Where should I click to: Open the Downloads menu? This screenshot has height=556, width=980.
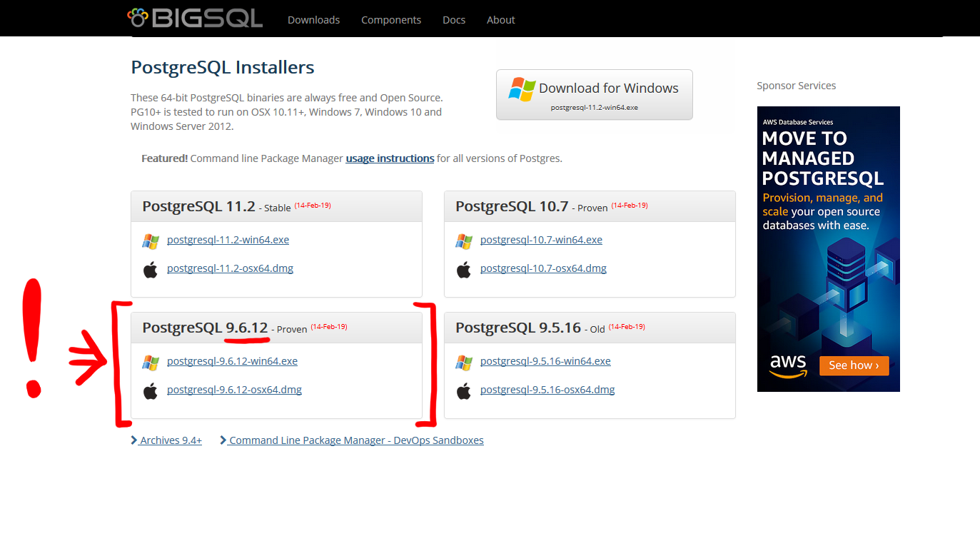(x=313, y=20)
